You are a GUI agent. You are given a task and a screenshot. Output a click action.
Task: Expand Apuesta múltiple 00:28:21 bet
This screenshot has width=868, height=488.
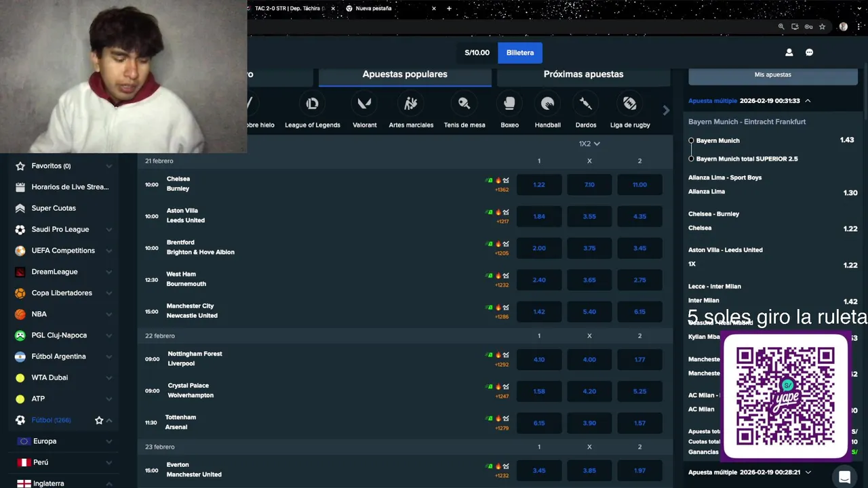(x=808, y=472)
